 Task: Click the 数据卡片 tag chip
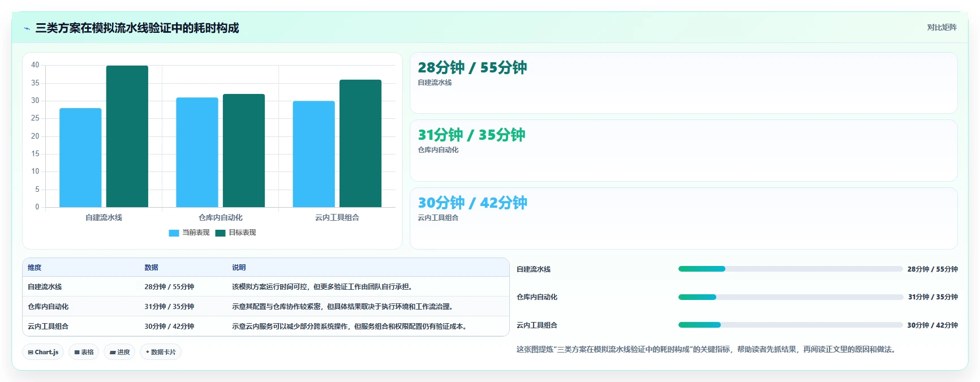coord(161,352)
